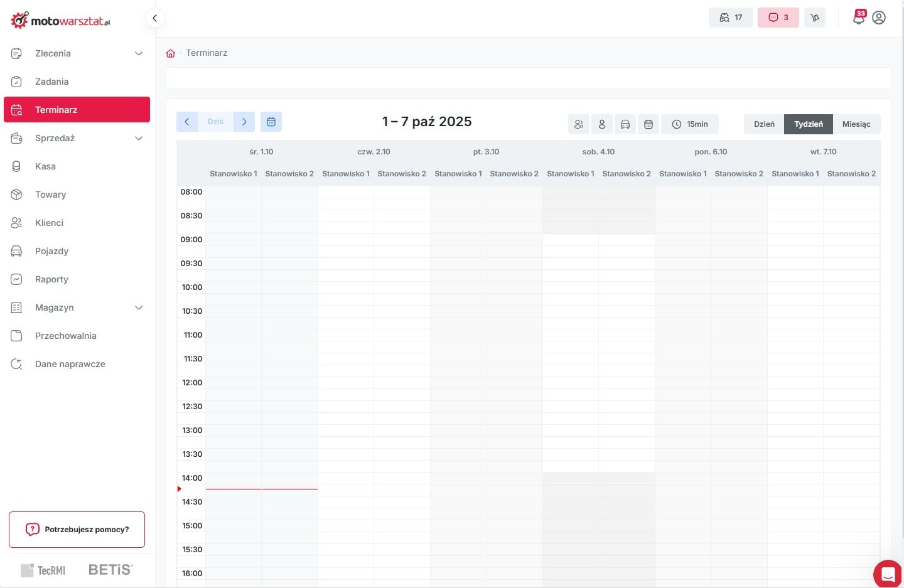Click the Potrzebujesz pomocy? button

point(77,530)
